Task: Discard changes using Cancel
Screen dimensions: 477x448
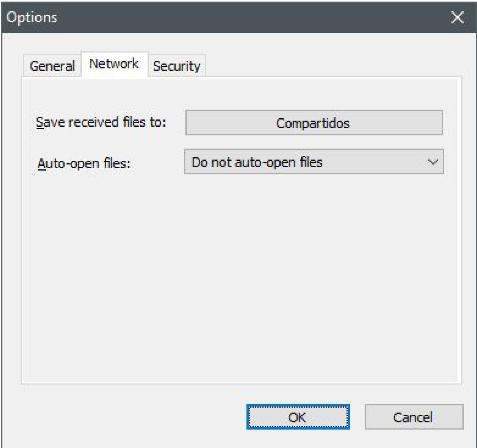Action: [x=413, y=417]
